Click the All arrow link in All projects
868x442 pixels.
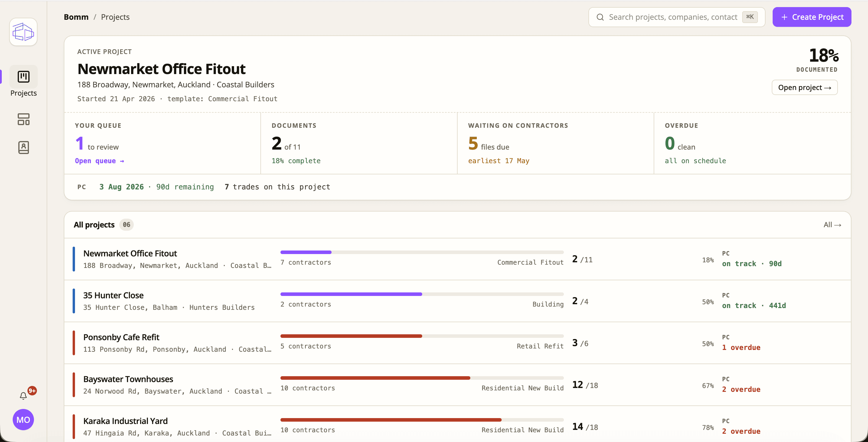(832, 225)
